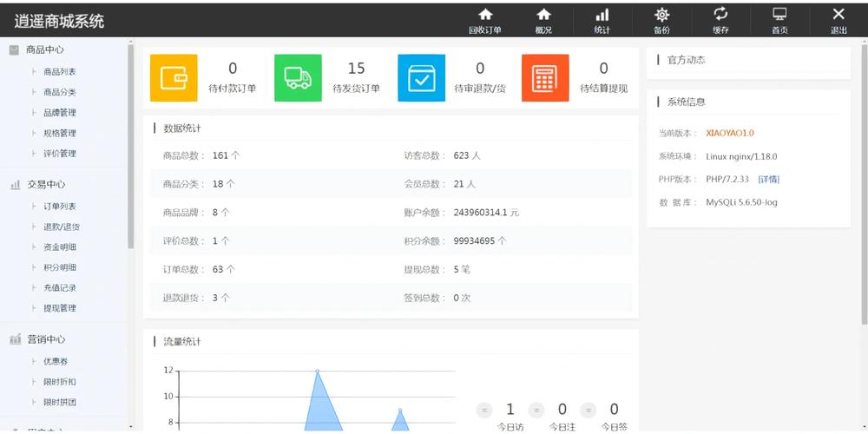
Task: Select 充值记录 menu entry
Action: click(x=60, y=288)
